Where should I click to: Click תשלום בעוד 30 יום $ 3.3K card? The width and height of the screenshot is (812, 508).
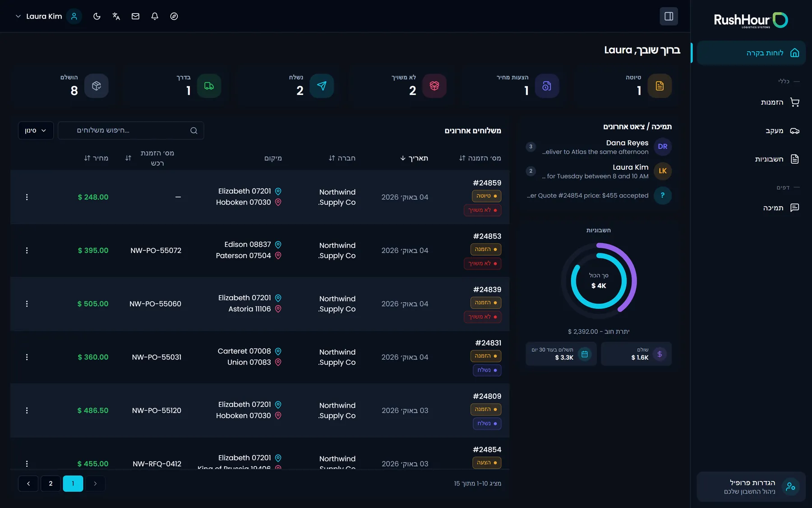[561, 354]
